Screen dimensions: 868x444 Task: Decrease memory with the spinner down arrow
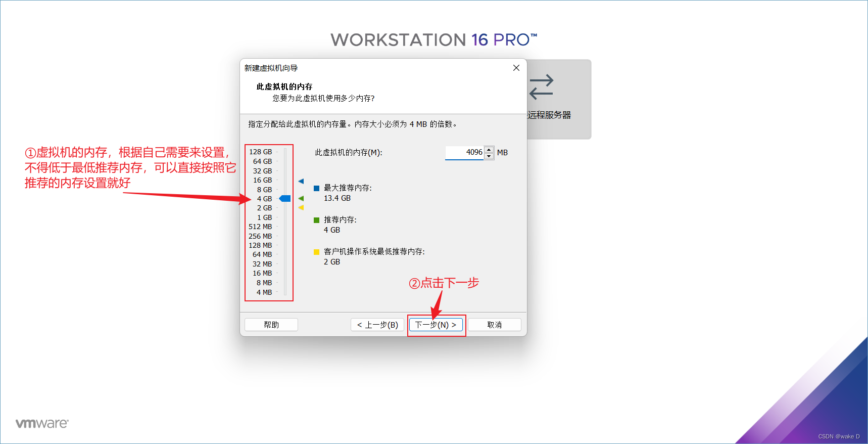coord(489,156)
